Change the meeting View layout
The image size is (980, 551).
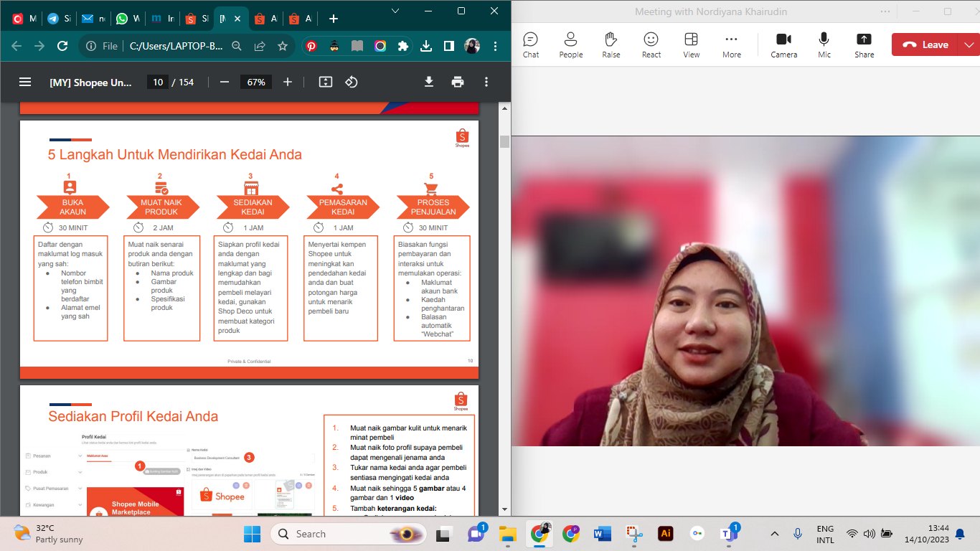tap(692, 44)
